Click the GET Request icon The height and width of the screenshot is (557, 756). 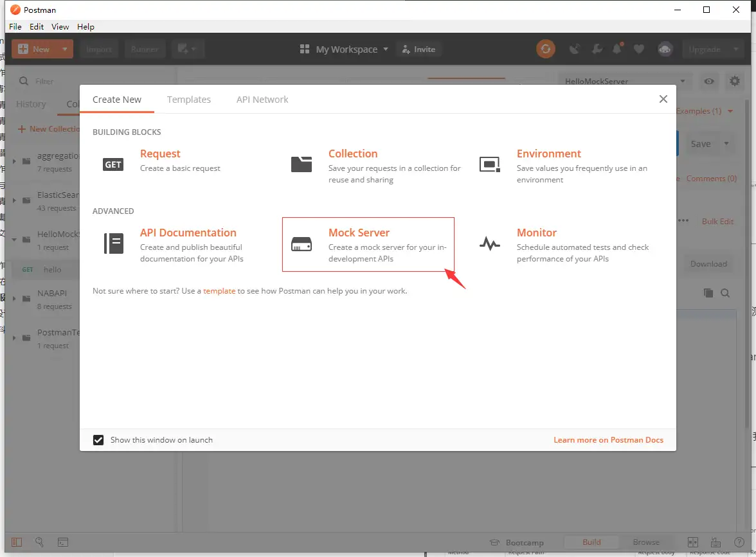click(113, 164)
